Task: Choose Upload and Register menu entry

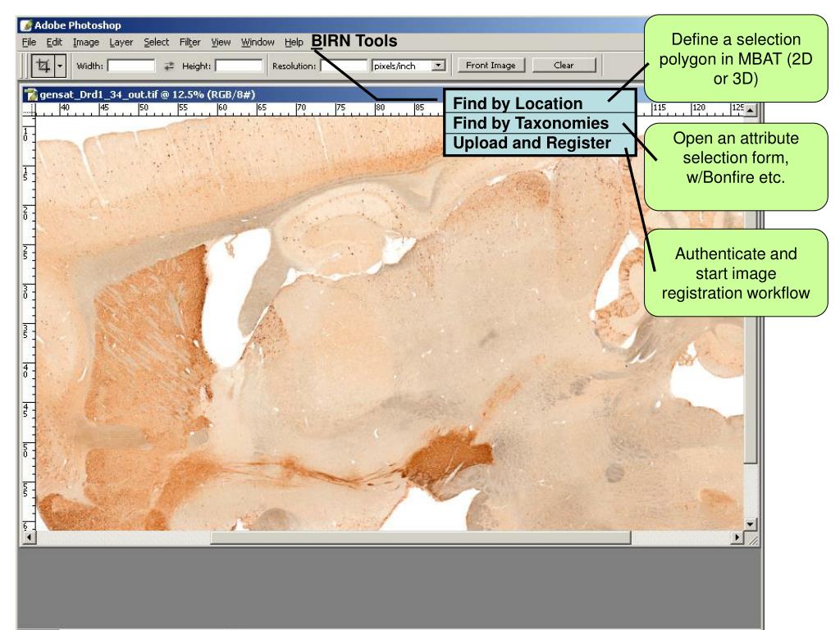Action: pyautogui.click(x=540, y=143)
